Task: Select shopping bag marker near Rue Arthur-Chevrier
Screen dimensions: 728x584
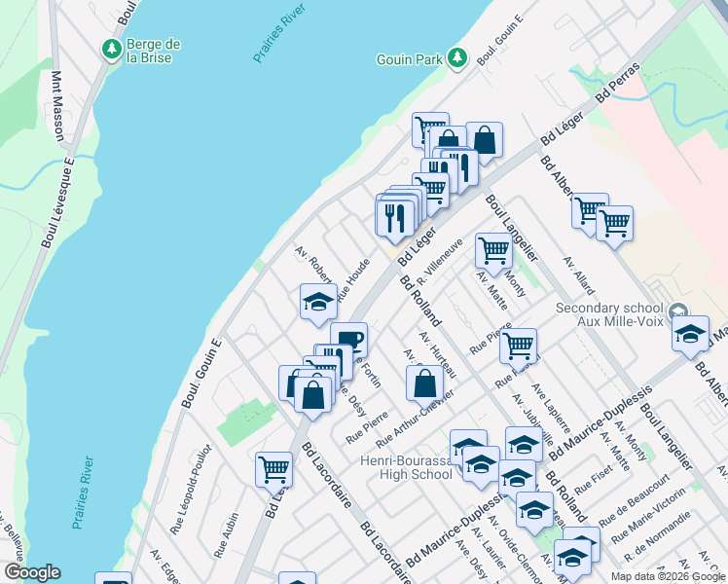Action: click(x=424, y=385)
